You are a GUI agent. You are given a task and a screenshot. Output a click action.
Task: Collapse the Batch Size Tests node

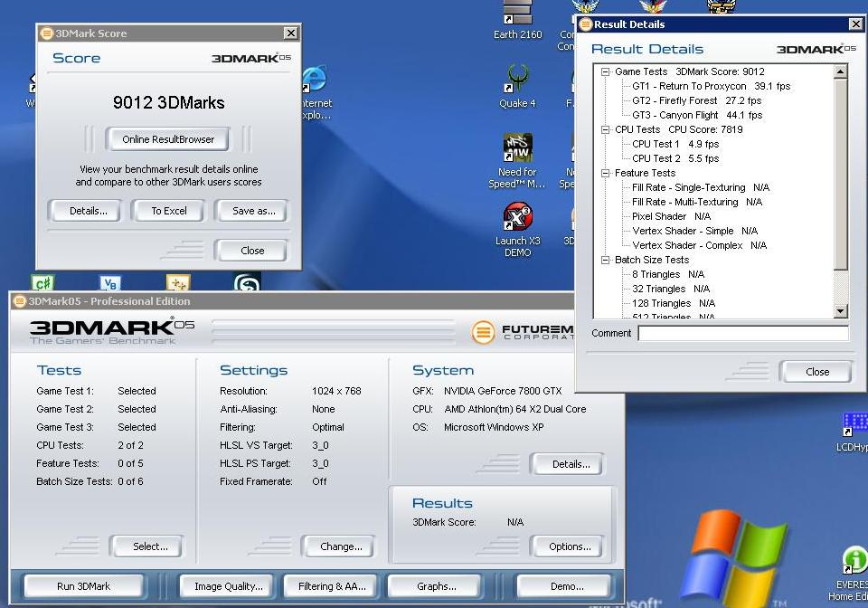click(605, 261)
